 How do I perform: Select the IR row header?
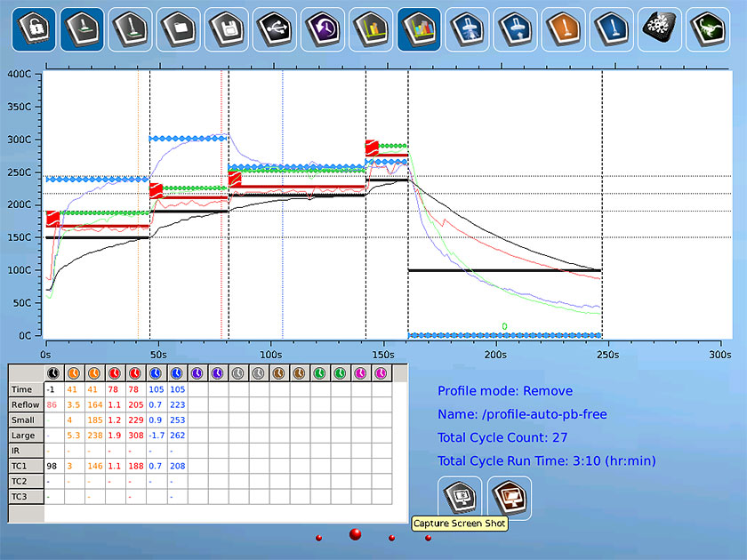(x=26, y=451)
